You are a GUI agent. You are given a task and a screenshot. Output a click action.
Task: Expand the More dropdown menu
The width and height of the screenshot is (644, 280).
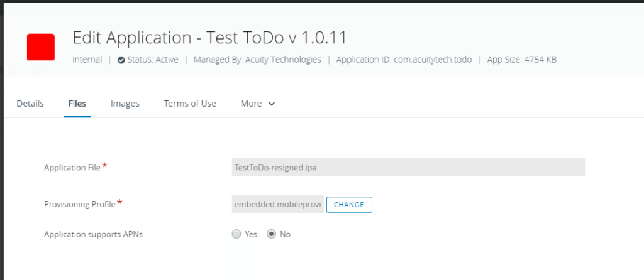coord(258,104)
